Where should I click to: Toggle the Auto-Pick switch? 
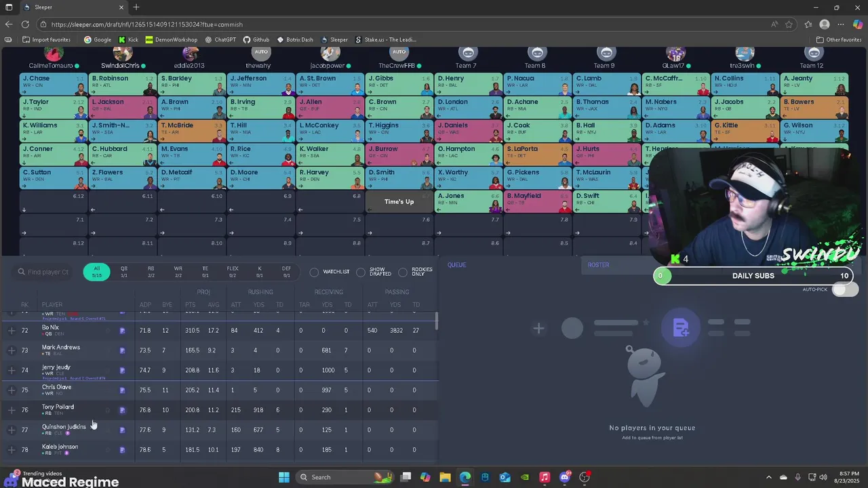point(844,289)
